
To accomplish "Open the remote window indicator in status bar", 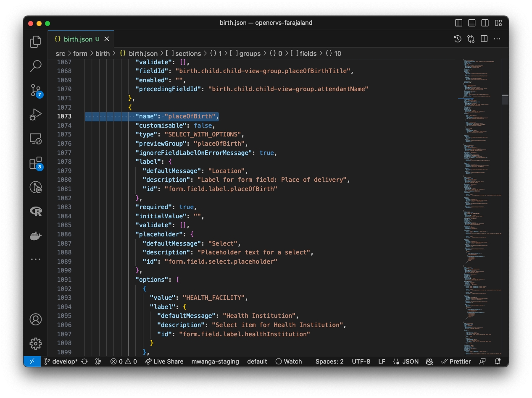I will coord(32,361).
